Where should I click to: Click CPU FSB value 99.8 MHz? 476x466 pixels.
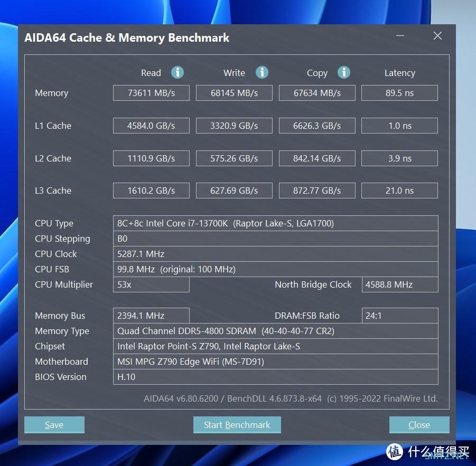276,269
